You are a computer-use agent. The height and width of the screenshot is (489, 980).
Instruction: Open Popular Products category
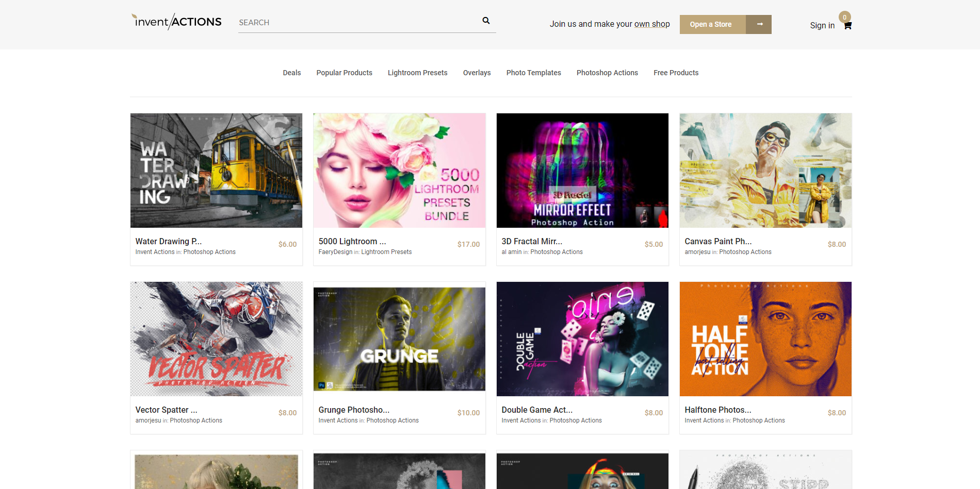(x=345, y=73)
